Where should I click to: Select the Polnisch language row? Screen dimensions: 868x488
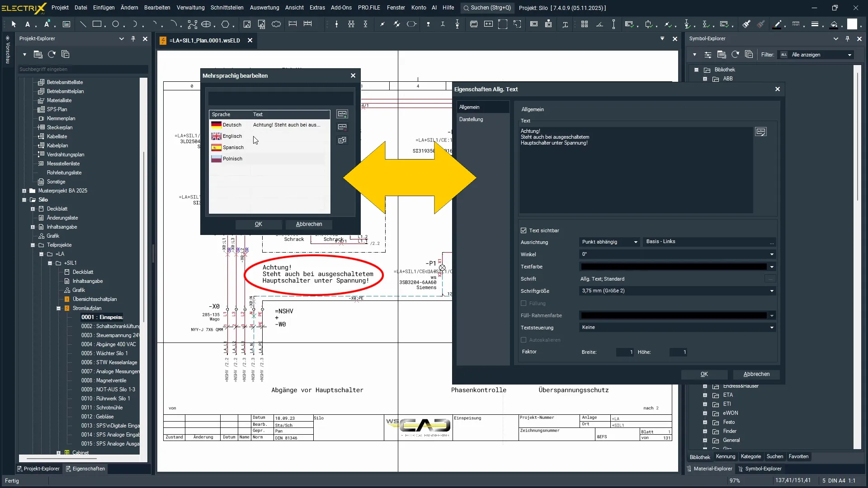[x=232, y=159]
